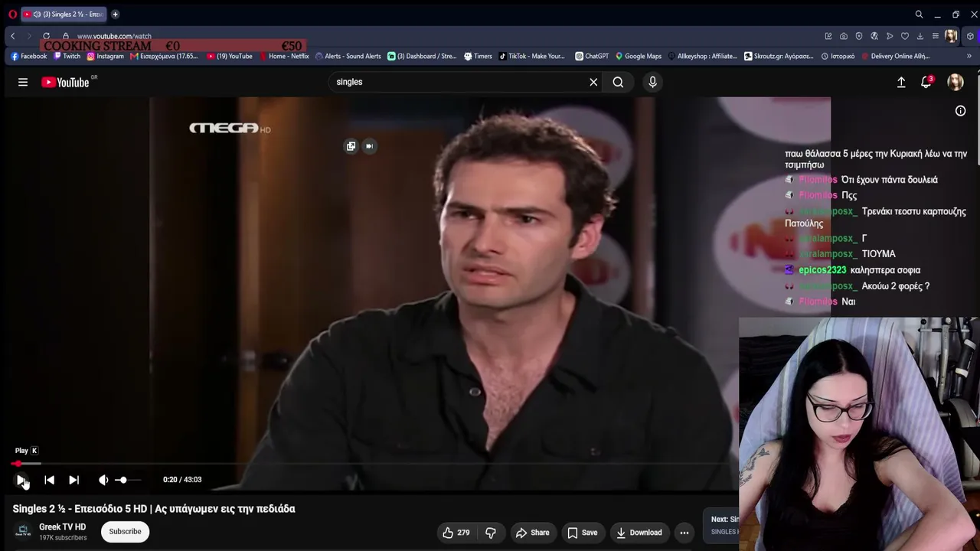Image resolution: width=980 pixels, height=551 pixels.
Task: Show video info via the circled i icon
Action: (960, 111)
